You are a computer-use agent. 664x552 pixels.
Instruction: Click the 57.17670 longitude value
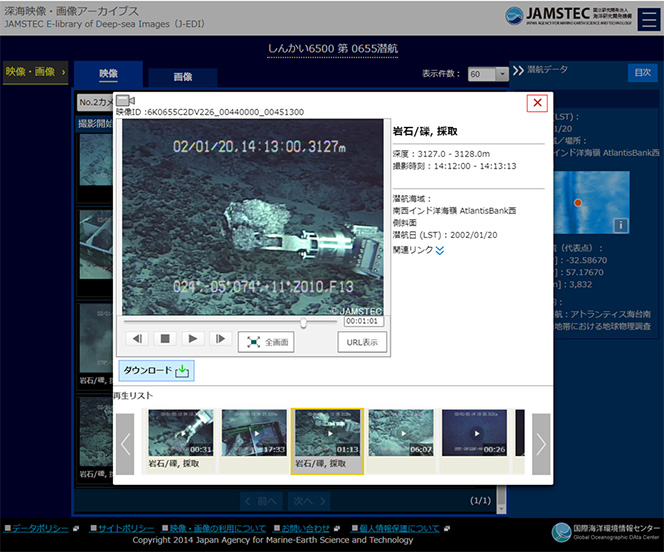pos(584,272)
